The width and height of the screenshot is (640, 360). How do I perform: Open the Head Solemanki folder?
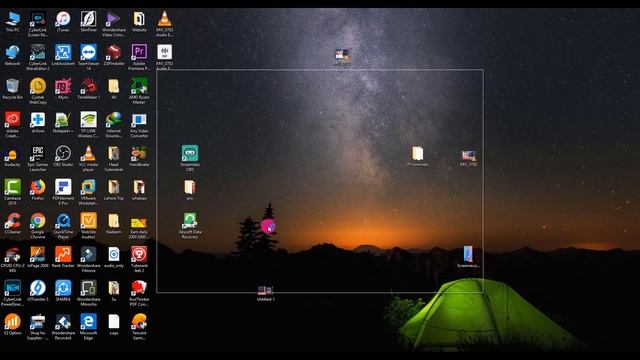(x=113, y=159)
